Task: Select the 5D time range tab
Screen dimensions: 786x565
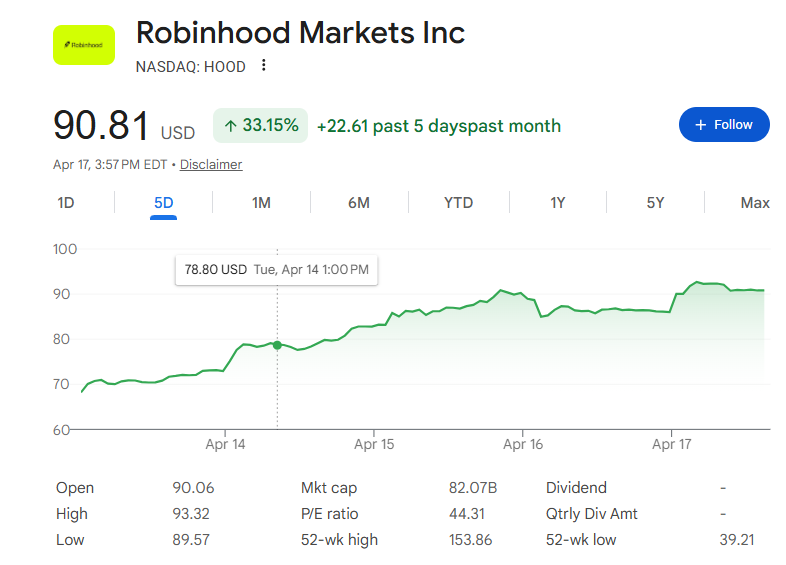Action: (163, 203)
